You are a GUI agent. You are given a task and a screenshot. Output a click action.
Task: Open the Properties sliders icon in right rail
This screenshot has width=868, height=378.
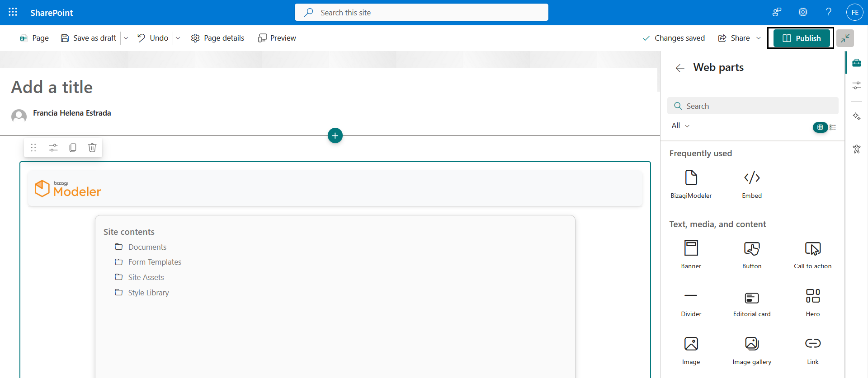(857, 85)
